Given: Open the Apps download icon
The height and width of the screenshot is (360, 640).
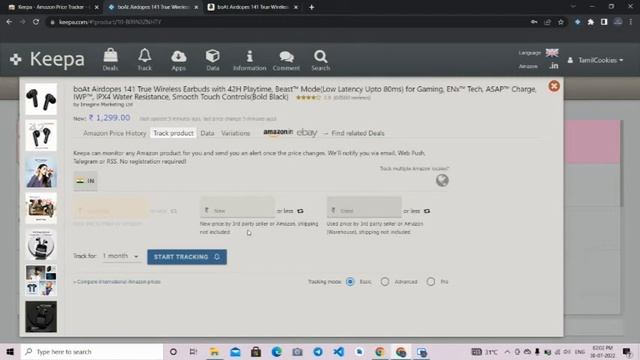Looking at the screenshot, I should click(x=178, y=60).
